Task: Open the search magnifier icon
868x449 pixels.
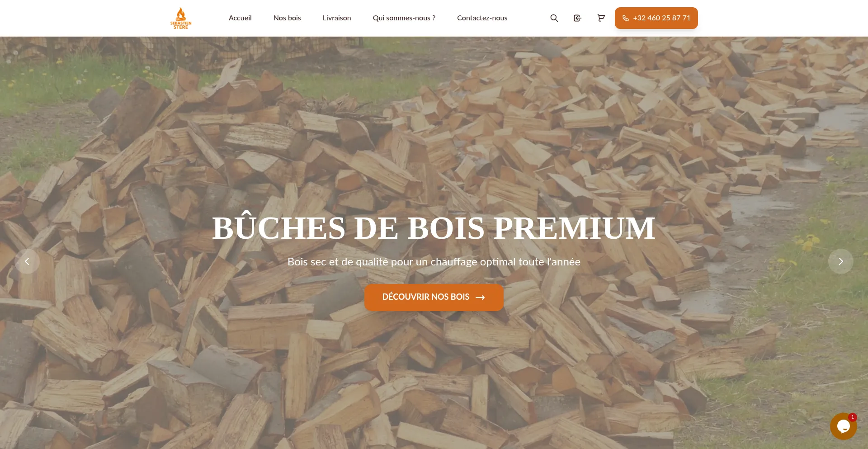Action: 554,18
